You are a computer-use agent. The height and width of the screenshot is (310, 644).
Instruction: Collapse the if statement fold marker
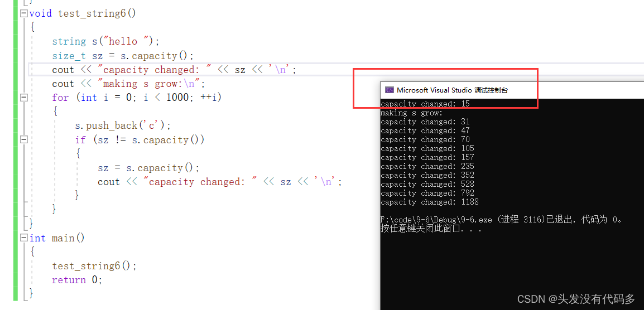pyautogui.click(x=24, y=139)
